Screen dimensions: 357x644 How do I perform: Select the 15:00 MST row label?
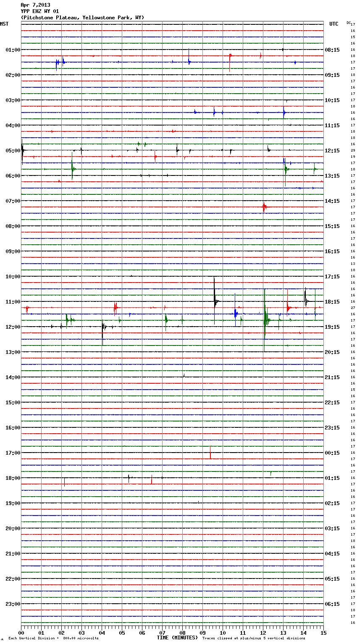click(13, 403)
